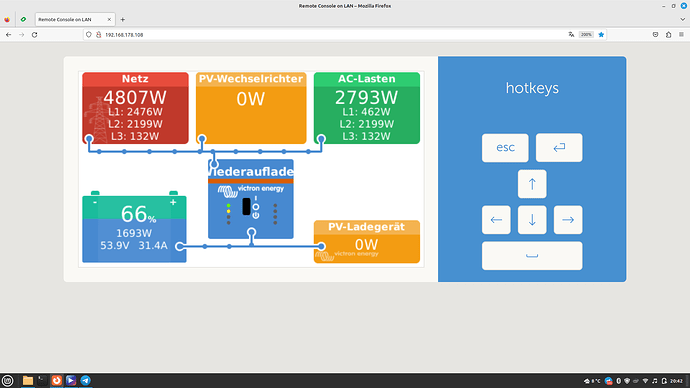Click the battery 53.9V voltage value
Screen dimensions: 690x388
115,245
